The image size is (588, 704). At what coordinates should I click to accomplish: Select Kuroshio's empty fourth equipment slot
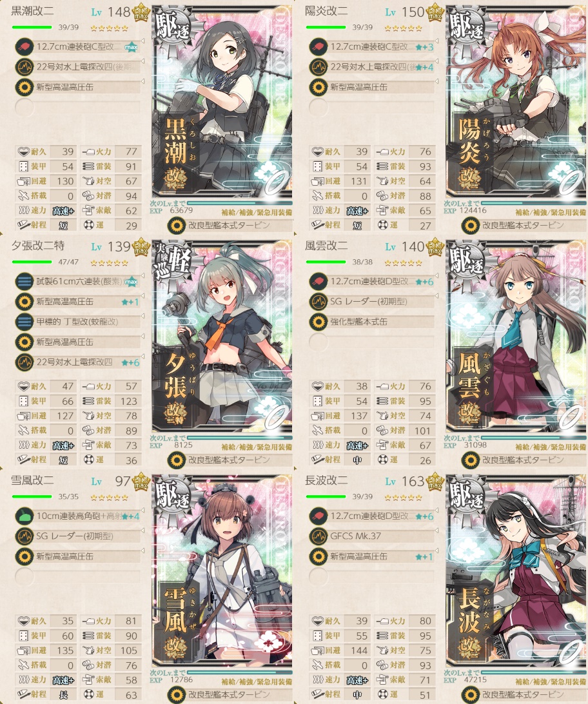77,107
